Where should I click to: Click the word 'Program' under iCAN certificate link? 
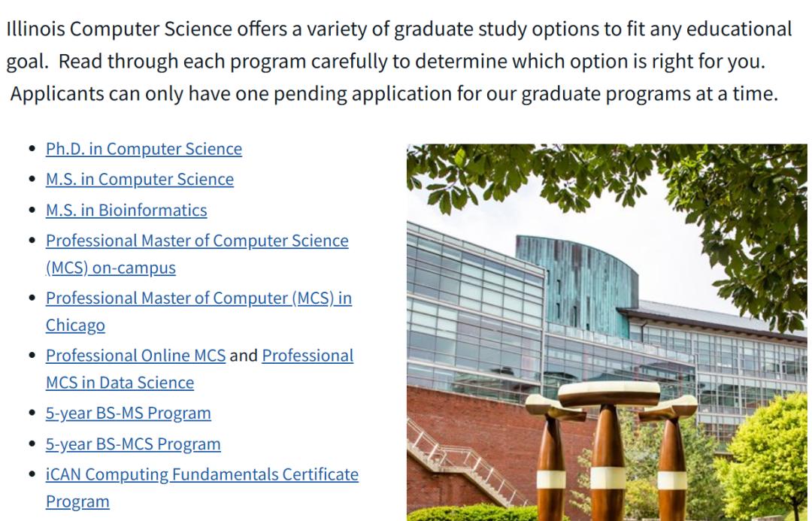click(77, 502)
